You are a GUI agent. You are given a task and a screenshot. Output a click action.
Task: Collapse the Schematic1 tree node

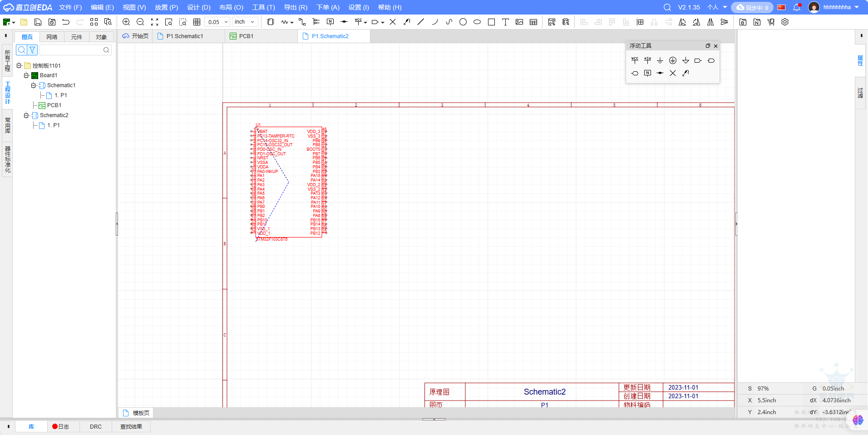33,85
